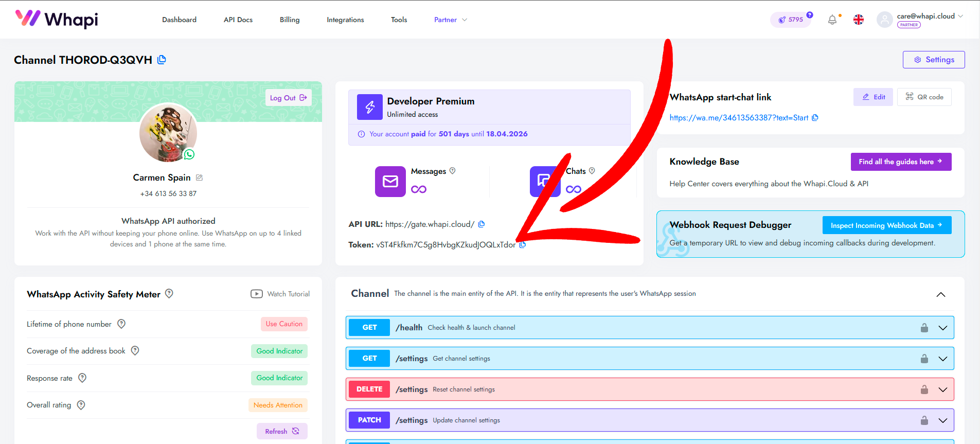Viewport: 980px width, 444px height.
Task: Click the date 18.04.2026
Action: 507,134
